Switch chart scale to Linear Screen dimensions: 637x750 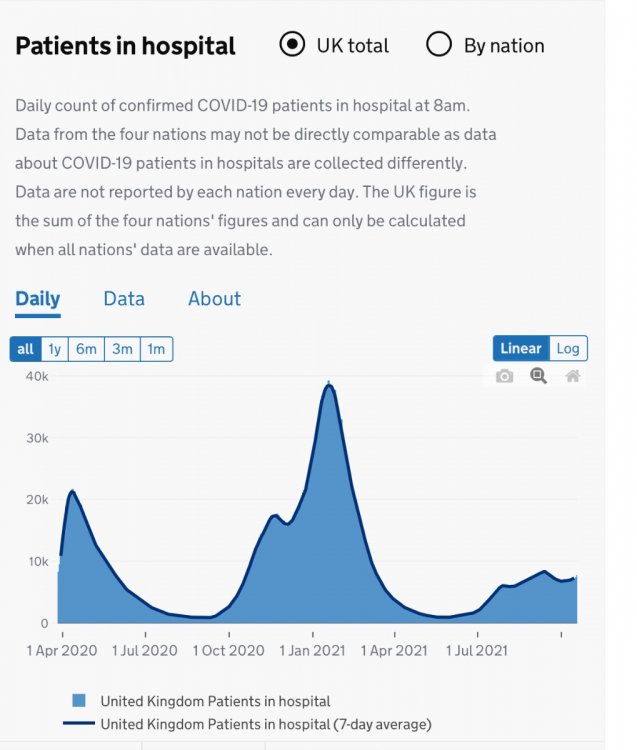[521, 348]
